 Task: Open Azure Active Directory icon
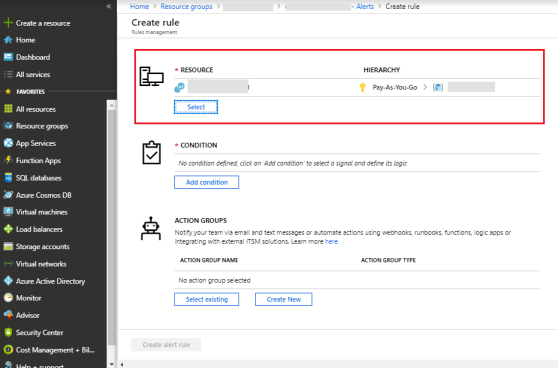[x=8, y=281]
